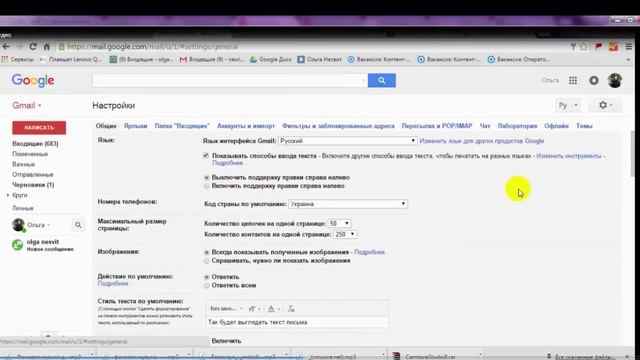The height and width of the screenshot is (360, 640).
Task: Open the Chrome menu icon
Action: point(629,47)
